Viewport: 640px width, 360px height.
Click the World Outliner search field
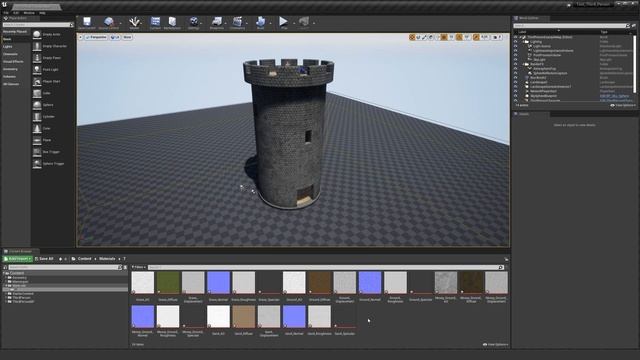(x=570, y=26)
